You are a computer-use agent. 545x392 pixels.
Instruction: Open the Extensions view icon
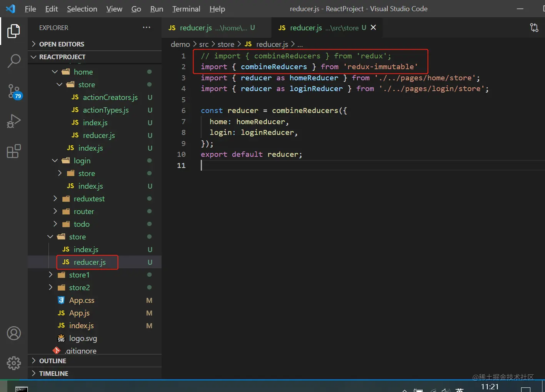pyautogui.click(x=14, y=151)
